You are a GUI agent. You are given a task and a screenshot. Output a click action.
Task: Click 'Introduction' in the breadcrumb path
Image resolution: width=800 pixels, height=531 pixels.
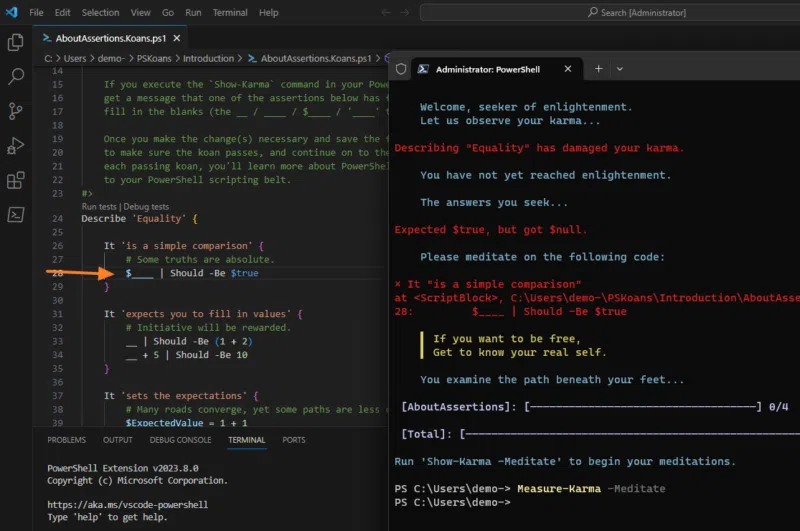(x=209, y=58)
